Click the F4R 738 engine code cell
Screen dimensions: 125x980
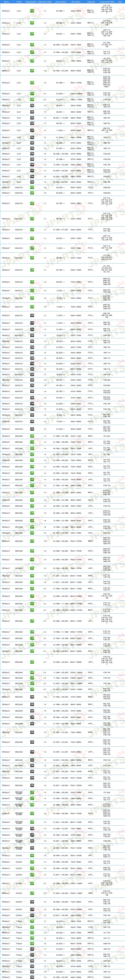(107, 100)
